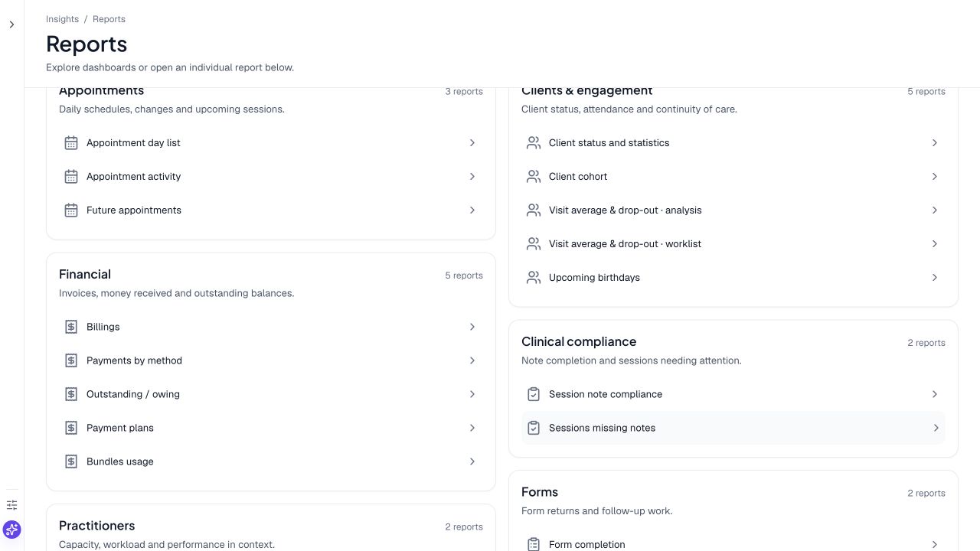Screen dimensions: 980x551
Task: Click the chevron on the Payment plans row
Action: pyautogui.click(x=472, y=428)
